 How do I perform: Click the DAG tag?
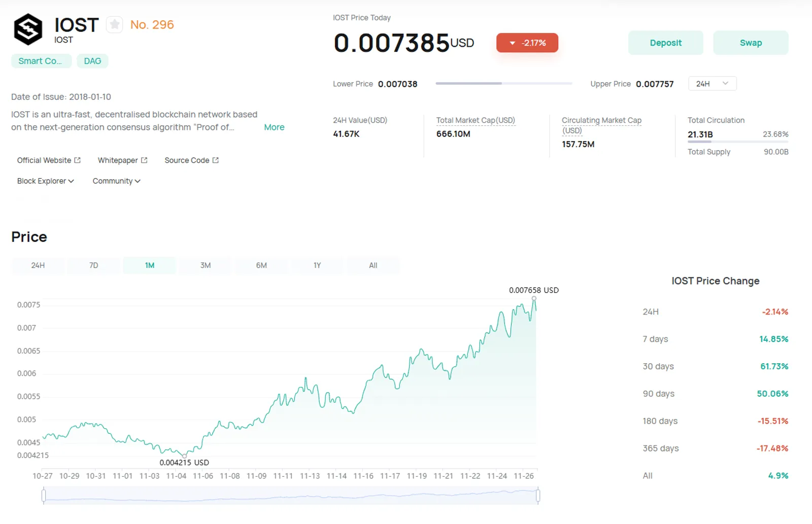click(92, 61)
